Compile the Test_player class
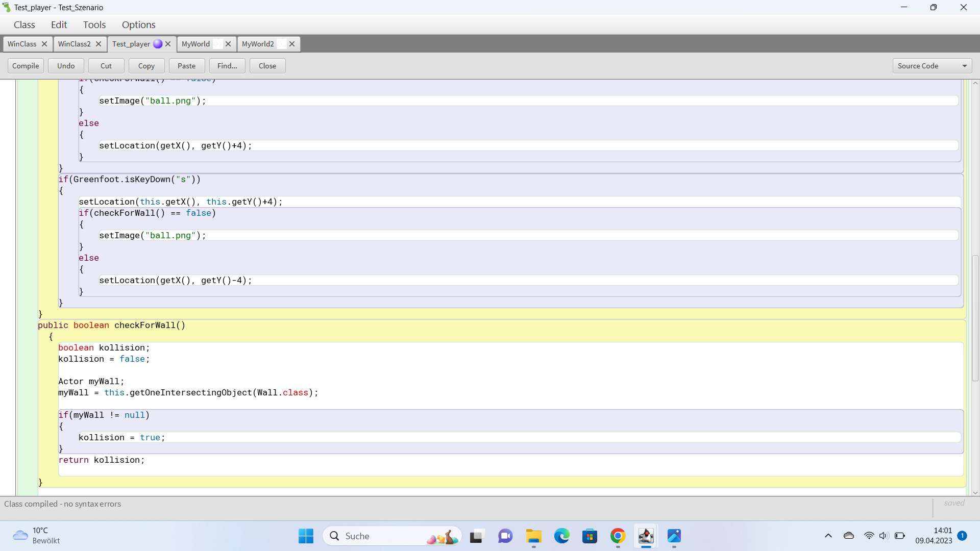Screen dimensions: 980x551 [26, 65]
